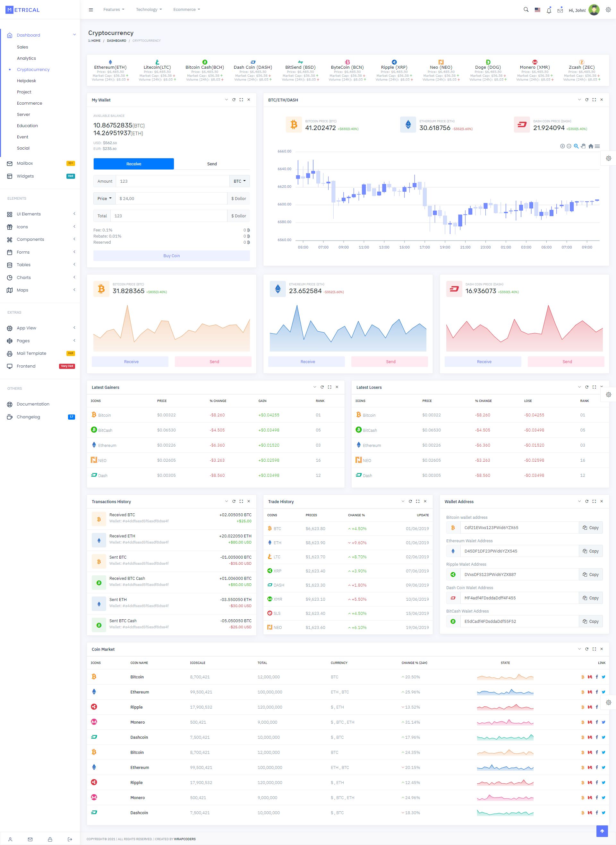Select the Receive tab in My Wallet
Viewport: 616px width, 845px height.
133,164
